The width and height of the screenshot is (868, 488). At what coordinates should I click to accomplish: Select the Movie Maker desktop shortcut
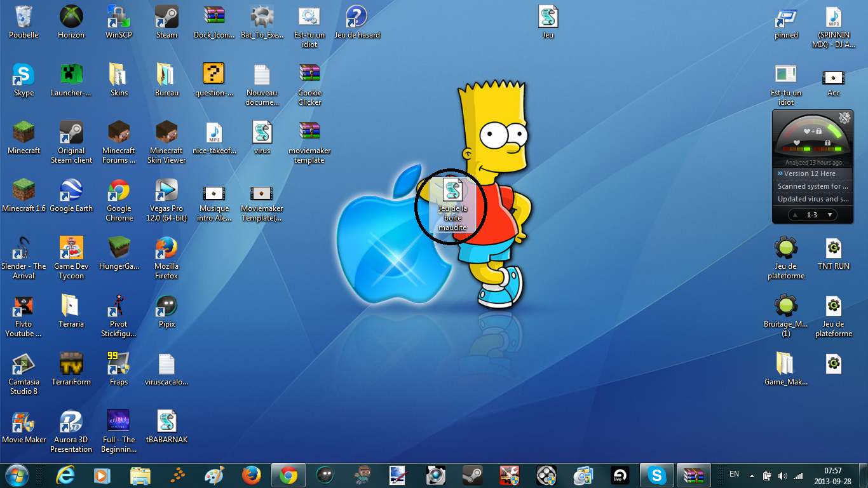pyautogui.click(x=24, y=427)
